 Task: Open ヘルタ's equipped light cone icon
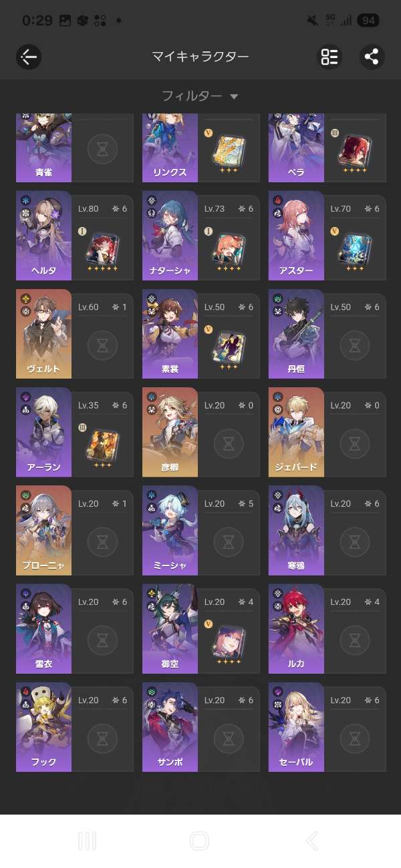(x=102, y=247)
